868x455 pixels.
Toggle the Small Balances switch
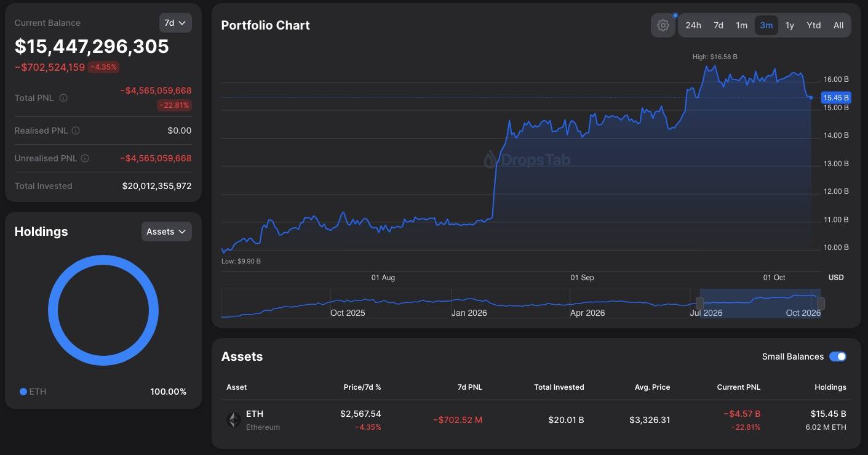click(x=837, y=356)
